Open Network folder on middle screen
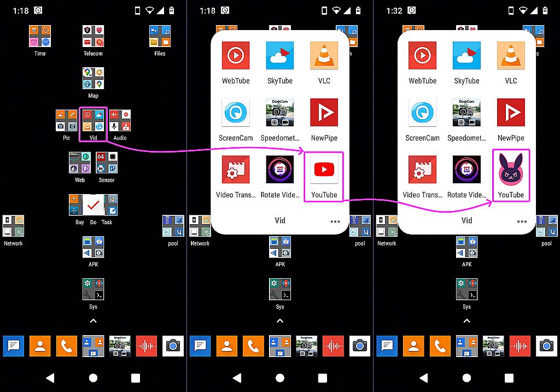The image size is (560, 392). click(x=200, y=226)
